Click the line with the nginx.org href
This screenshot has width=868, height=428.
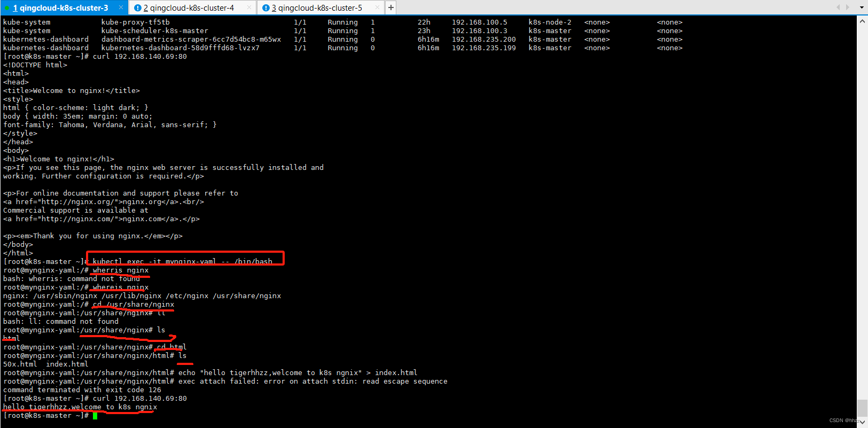(x=104, y=202)
